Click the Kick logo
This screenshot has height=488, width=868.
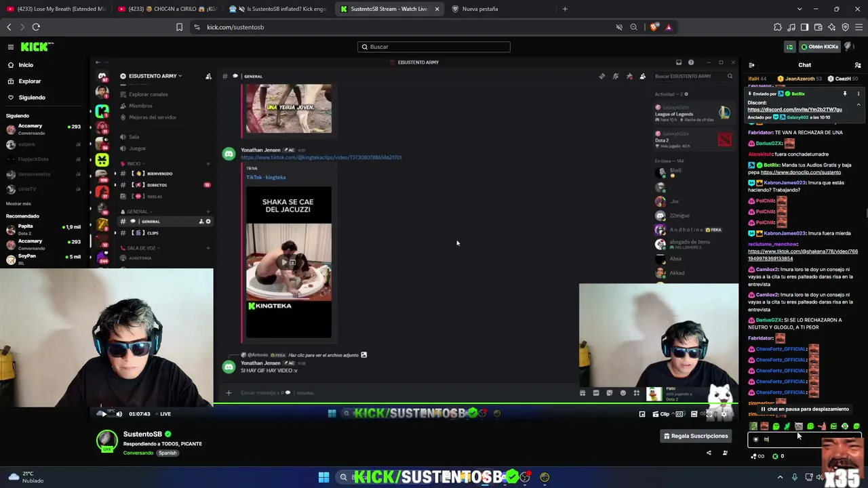(x=37, y=47)
